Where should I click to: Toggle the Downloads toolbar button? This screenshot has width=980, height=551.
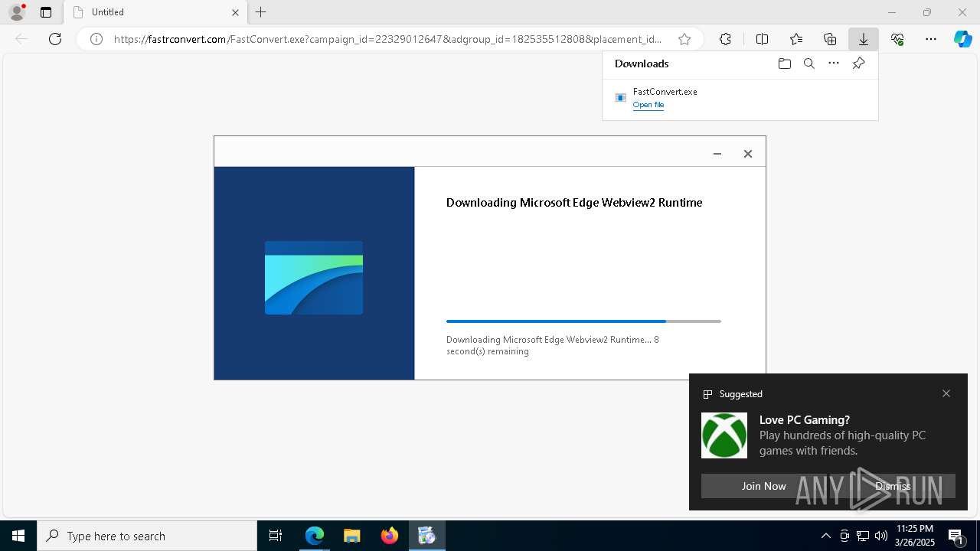tap(864, 39)
